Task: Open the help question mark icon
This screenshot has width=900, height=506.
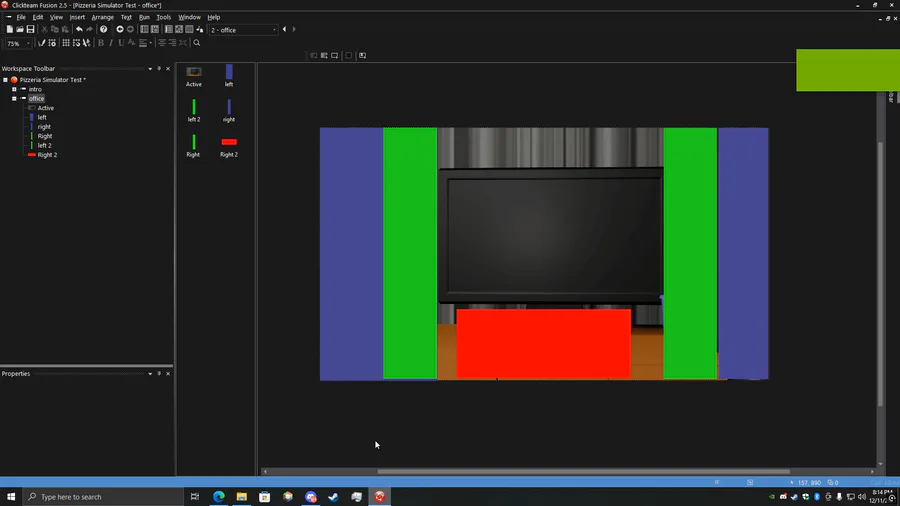Action: (103, 29)
